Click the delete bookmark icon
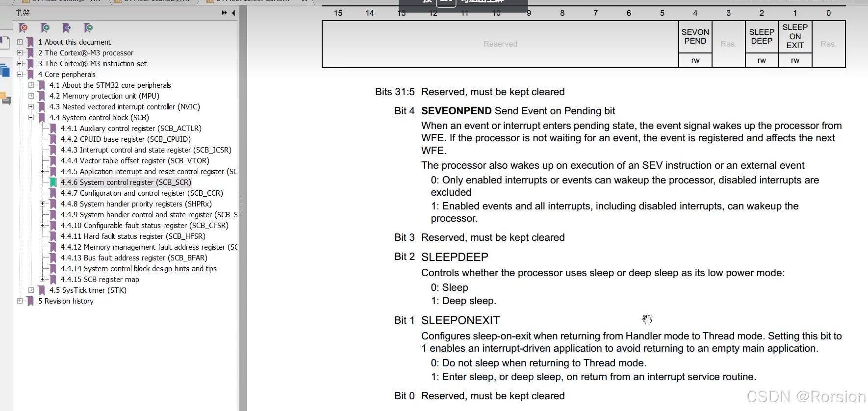Image resolution: width=868 pixels, height=411 pixels. click(23, 28)
